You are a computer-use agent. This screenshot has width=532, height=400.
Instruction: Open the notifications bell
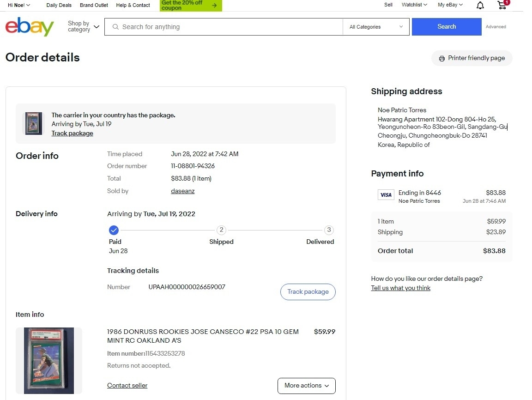point(480,5)
